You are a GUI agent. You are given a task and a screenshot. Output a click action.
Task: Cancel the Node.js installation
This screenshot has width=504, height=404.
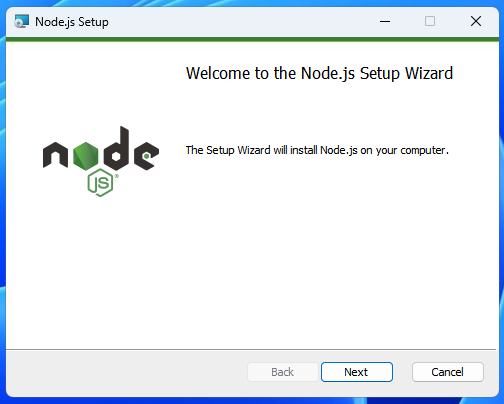(448, 372)
